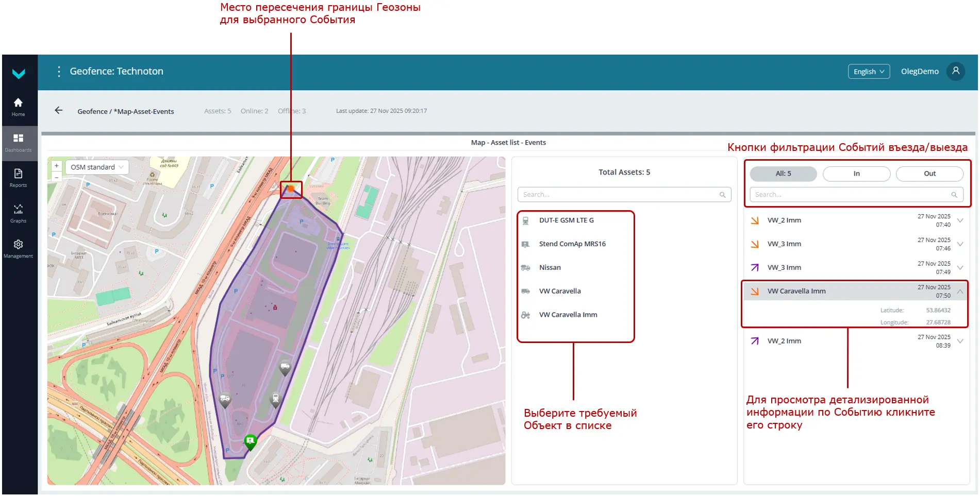Select the DUT-E GSM LTE G asset
Screen dimensions: 980x496
coord(566,220)
